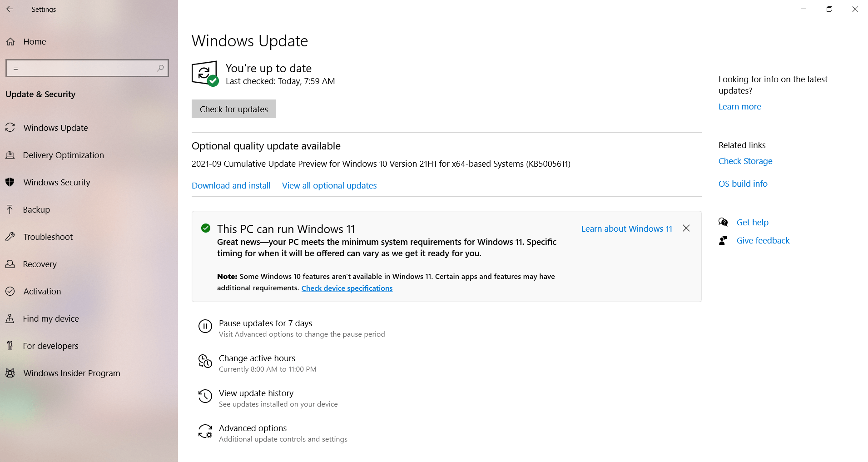The height and width of the screenshot is (462, 868).
Task: Open Delivery Optimization settings page
Action: (x=63, y=155)
